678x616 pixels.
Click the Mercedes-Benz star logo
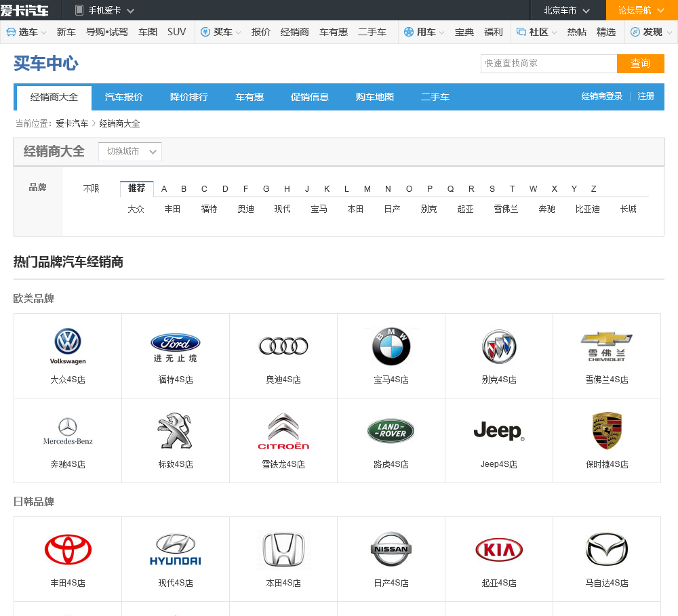tap(68, 432)
